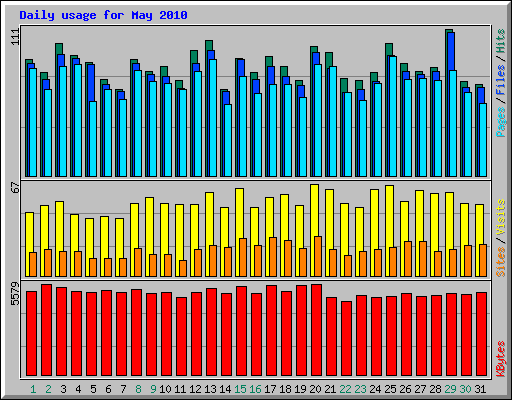Select day 31 on the x-axis
512x400 pixels.
[480, 389]
